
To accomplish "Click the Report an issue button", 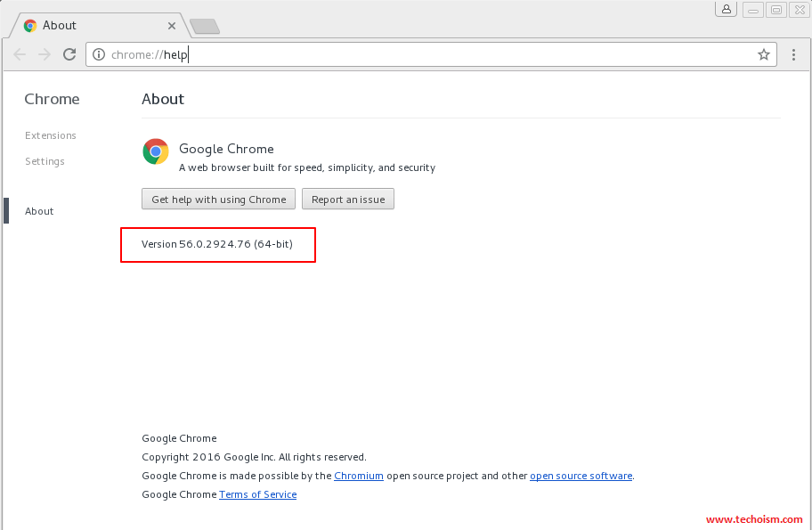I will click(348, 199).
